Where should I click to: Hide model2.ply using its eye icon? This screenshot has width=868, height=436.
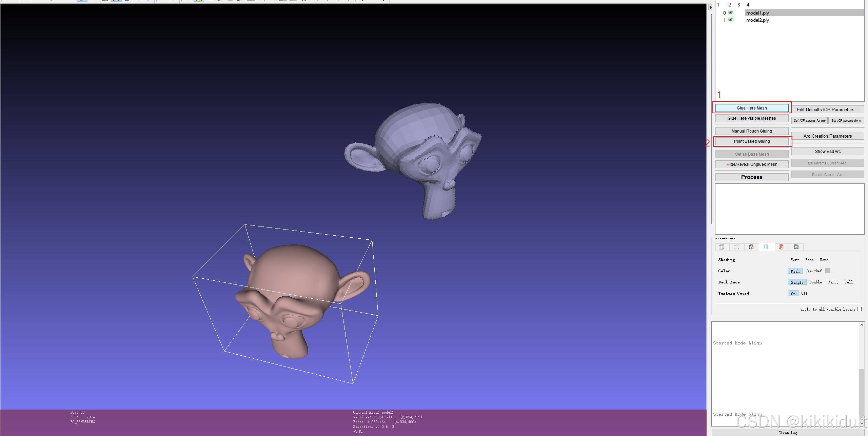[731, 20]
